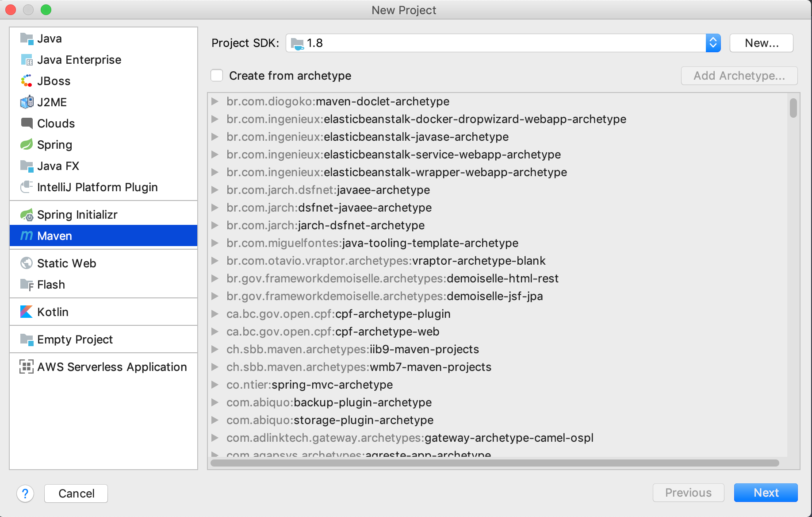Click the Project SDK 1.8 field
Image resolution: width=812 pixels, height=517 pixels.
pyautogui.click(x=503, y=43)
